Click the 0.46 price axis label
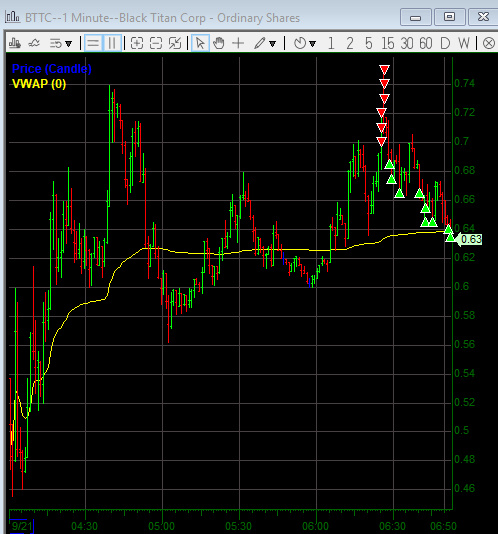Screen dimensions: 498x534 [464, 488]
